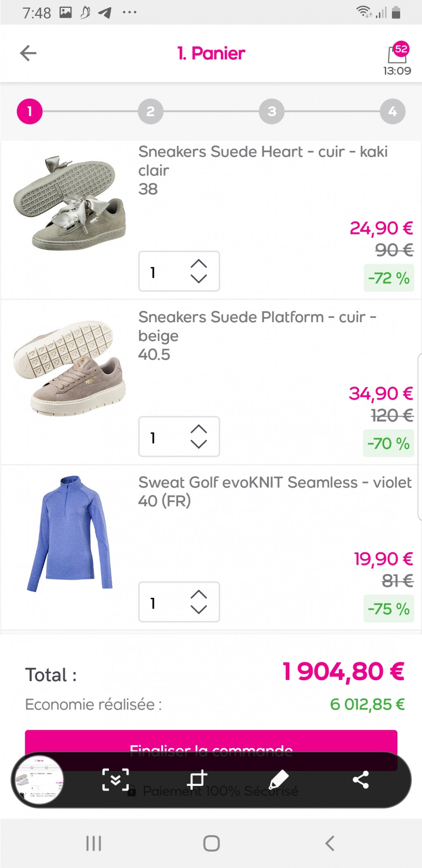
Task: Increase quantity of Sweat Golf evoKNIT
Action: coord(199,594)
